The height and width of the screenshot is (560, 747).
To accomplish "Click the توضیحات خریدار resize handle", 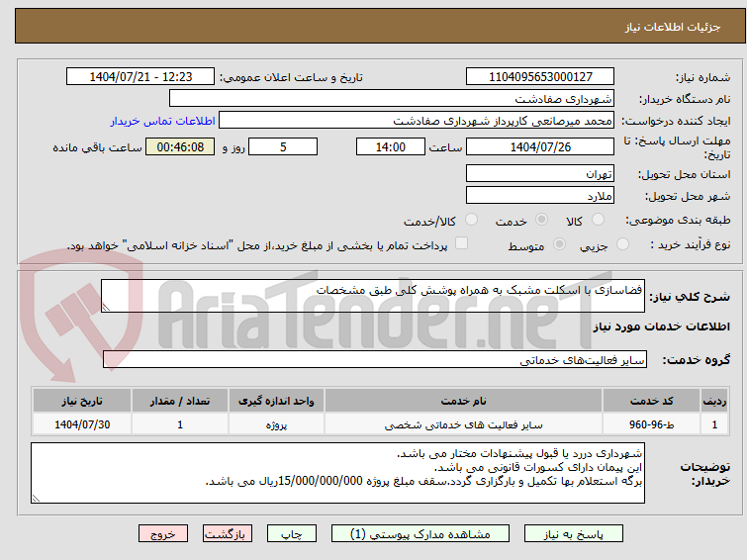I will 37,498.
